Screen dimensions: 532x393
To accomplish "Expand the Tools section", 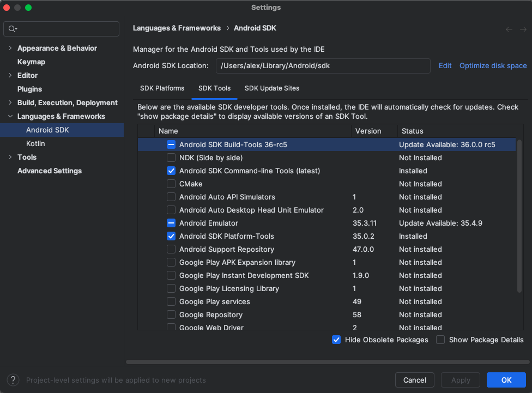I will tap(10, 157).
